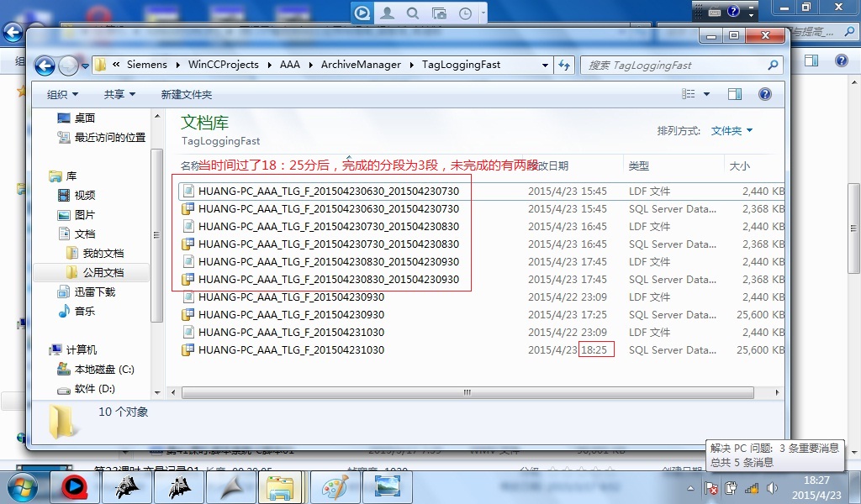Screen dimensions: 861x504
Task: Open the 排列方式 文件夹 dropdown
Action: [x=732, y=130]
